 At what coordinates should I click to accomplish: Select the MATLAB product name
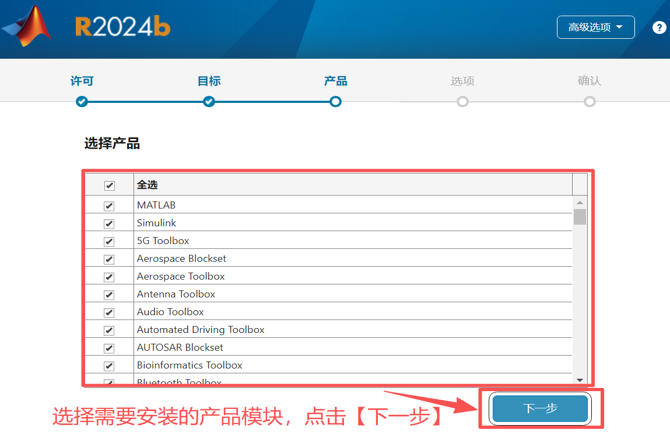click(x=156, y=205)
